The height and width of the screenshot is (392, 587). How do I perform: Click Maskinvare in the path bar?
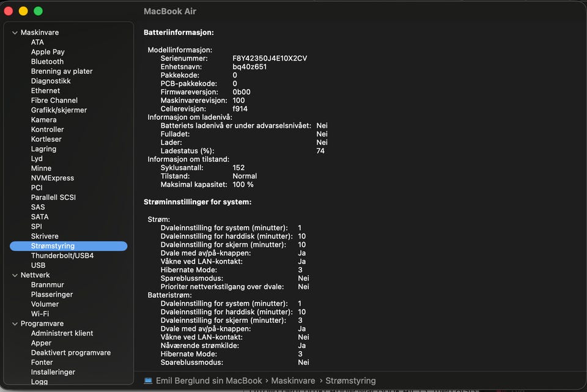(293, 381)
